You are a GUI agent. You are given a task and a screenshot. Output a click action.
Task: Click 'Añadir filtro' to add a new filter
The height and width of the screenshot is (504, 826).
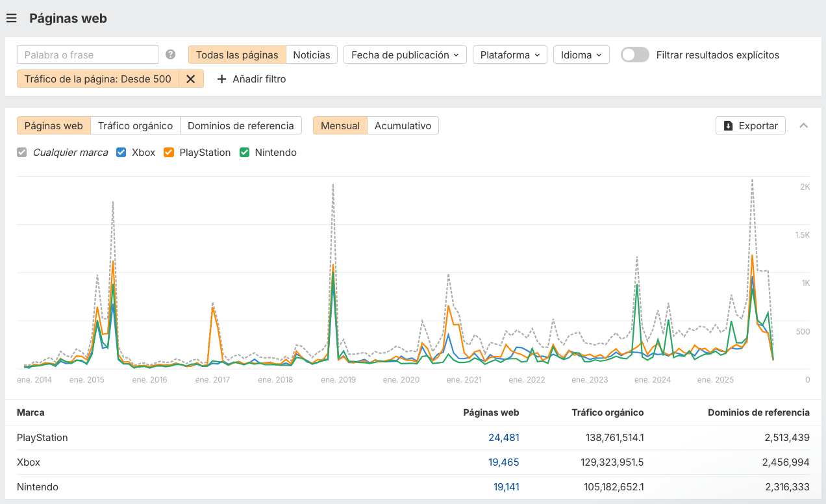point(251,79)
